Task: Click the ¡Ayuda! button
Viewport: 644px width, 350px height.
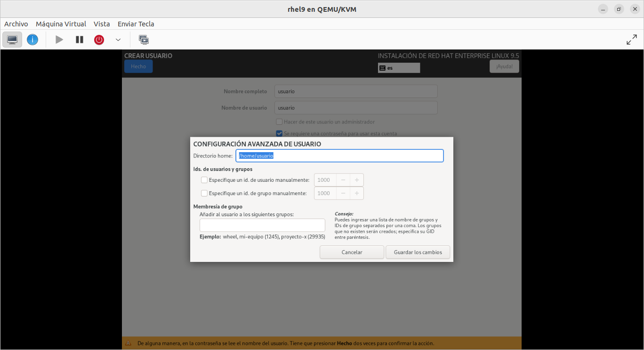Action: coord(504,66)
